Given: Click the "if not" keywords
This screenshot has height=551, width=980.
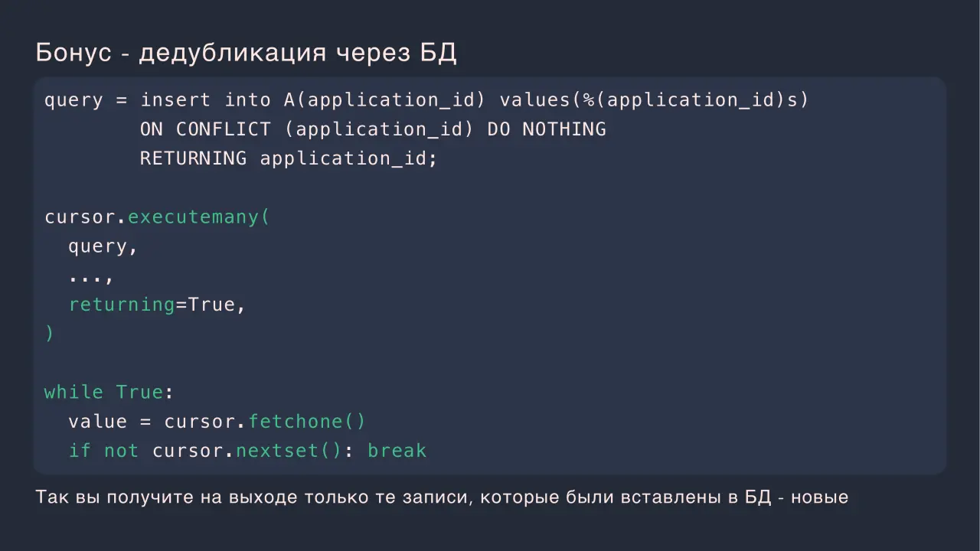Looking at the screenshot, I should (x=103, y=451).
